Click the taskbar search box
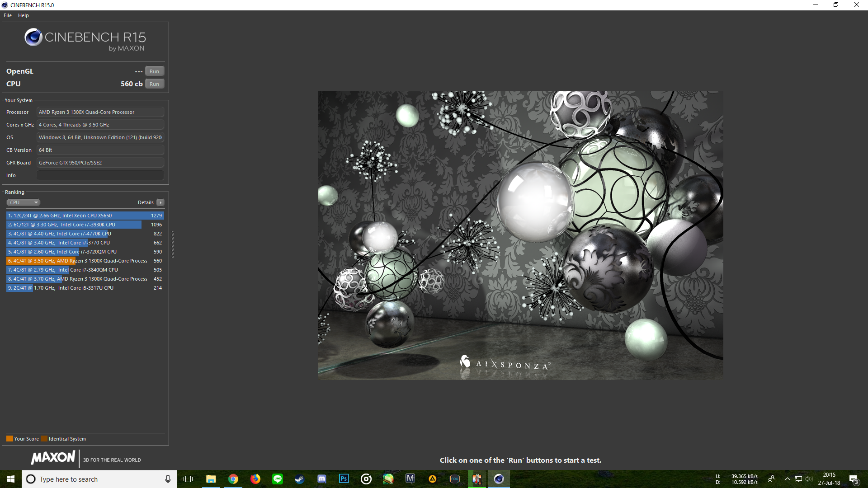The image size is (868, 488). coord(99,479)
